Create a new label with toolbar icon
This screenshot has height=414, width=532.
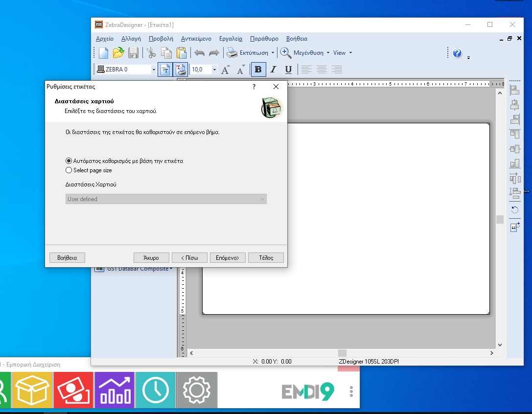point(103,53)
